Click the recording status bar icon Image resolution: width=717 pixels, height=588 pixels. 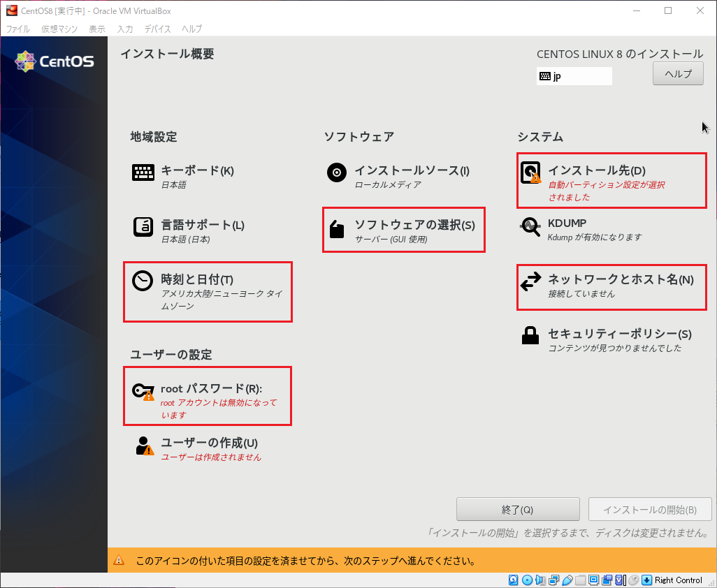pyautogui.click(x=607, y=580)
